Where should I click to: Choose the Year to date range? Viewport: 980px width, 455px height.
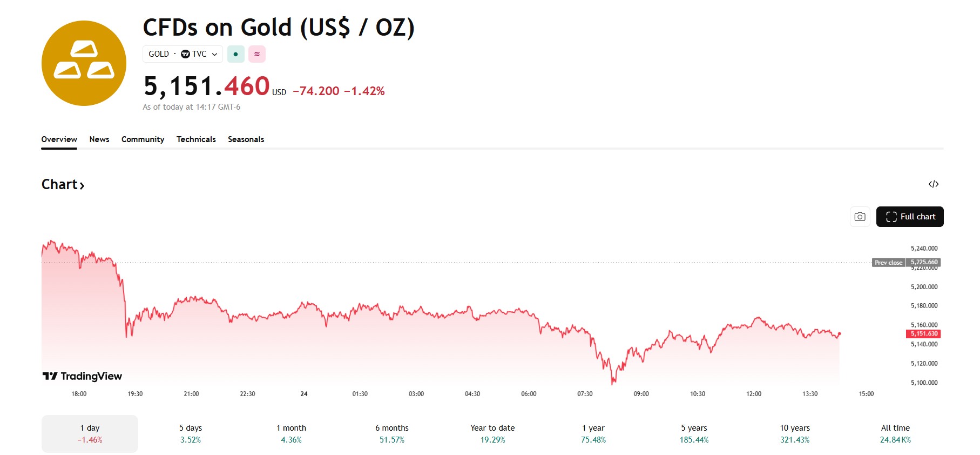pos(492,433)
